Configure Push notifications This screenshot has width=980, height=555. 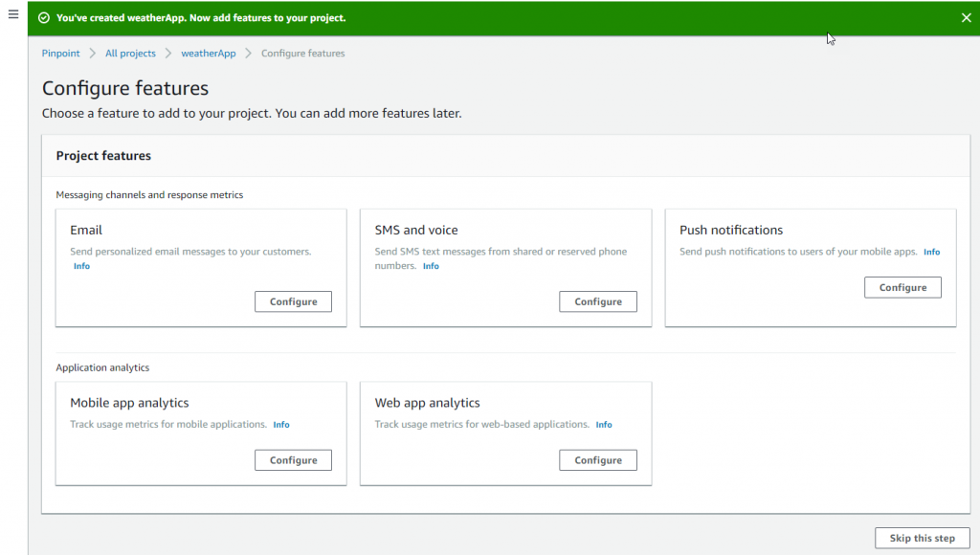[x=902, y=287]
